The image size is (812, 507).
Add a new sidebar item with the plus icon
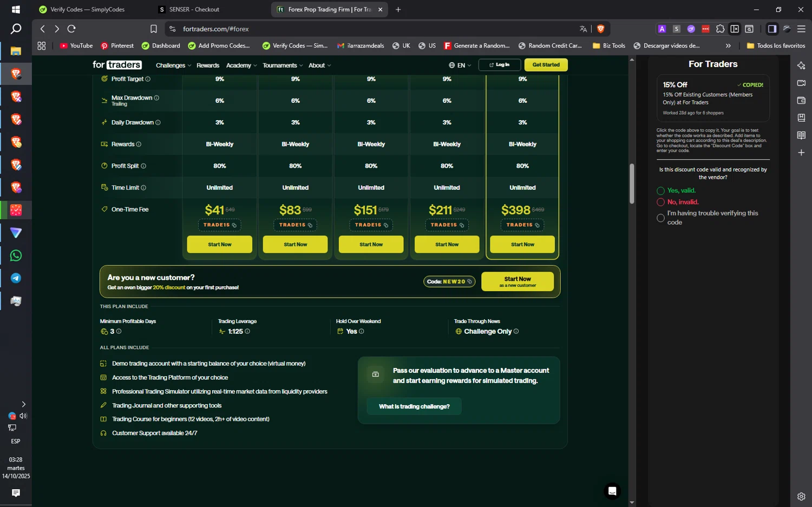point(801,153)
